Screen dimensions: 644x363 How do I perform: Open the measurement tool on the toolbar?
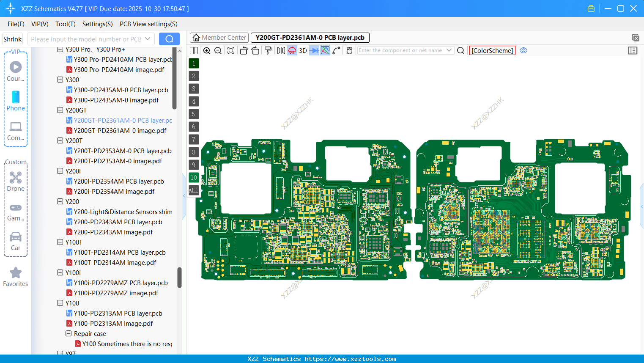pos(325,50)
